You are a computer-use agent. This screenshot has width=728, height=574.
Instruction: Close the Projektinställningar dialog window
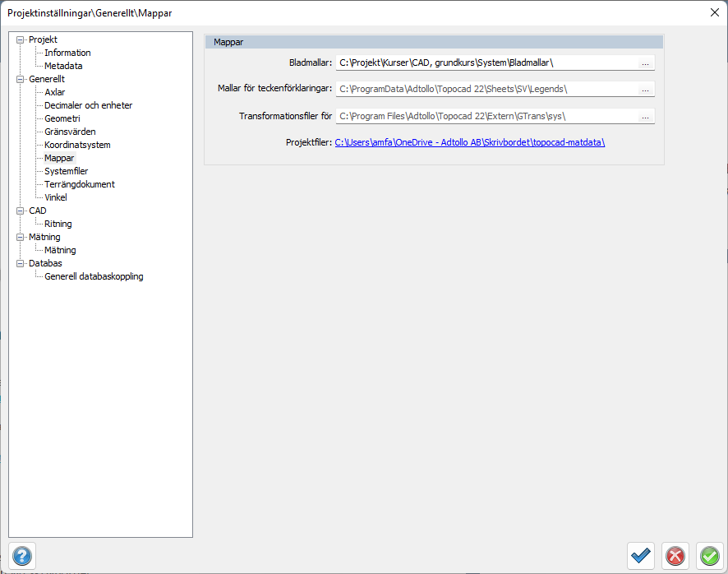[x=714, y=12]
